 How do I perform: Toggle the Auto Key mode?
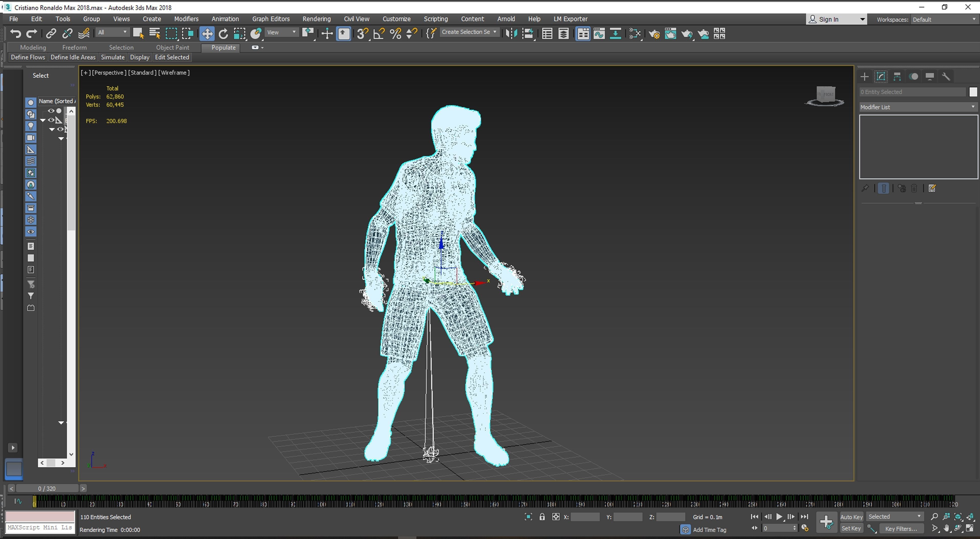click(851, 517)
